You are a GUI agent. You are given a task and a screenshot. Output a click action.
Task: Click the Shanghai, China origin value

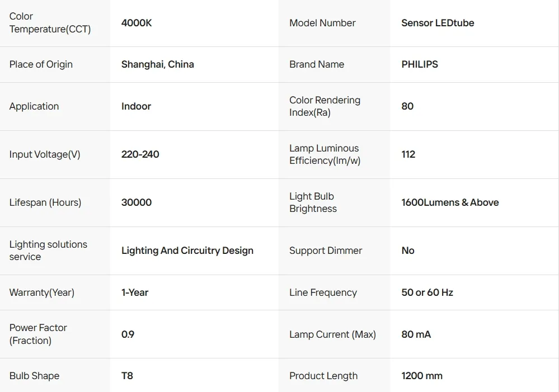(x=157, y=64)
